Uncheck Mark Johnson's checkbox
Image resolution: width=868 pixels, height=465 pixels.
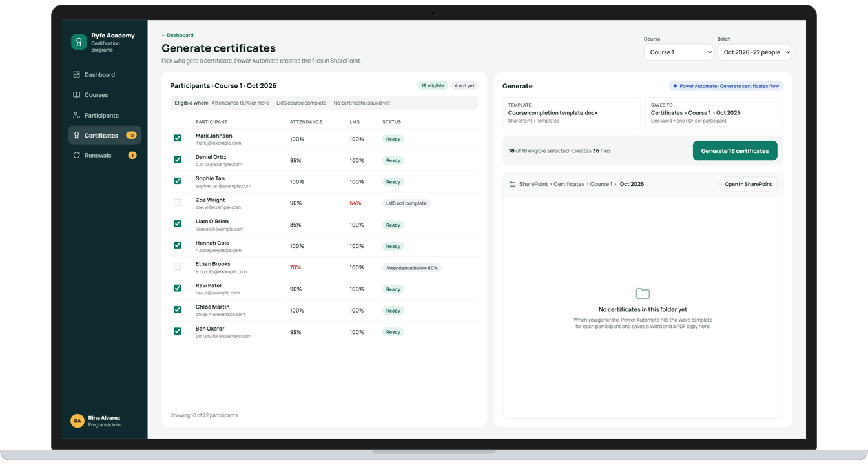[178, 138]
